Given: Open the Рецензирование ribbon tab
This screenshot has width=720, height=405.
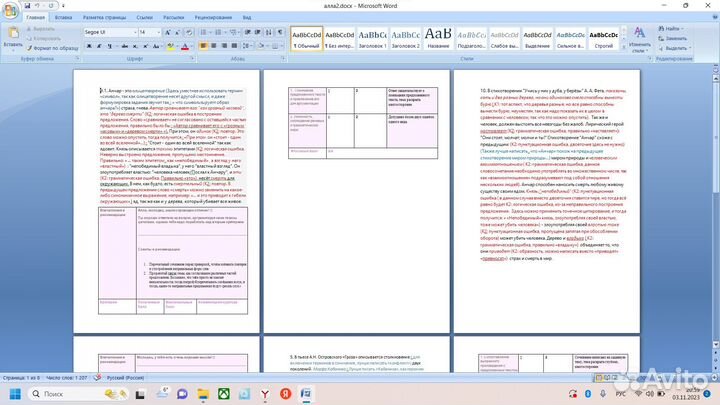Looking at the screenshot, I should (214, 18).
